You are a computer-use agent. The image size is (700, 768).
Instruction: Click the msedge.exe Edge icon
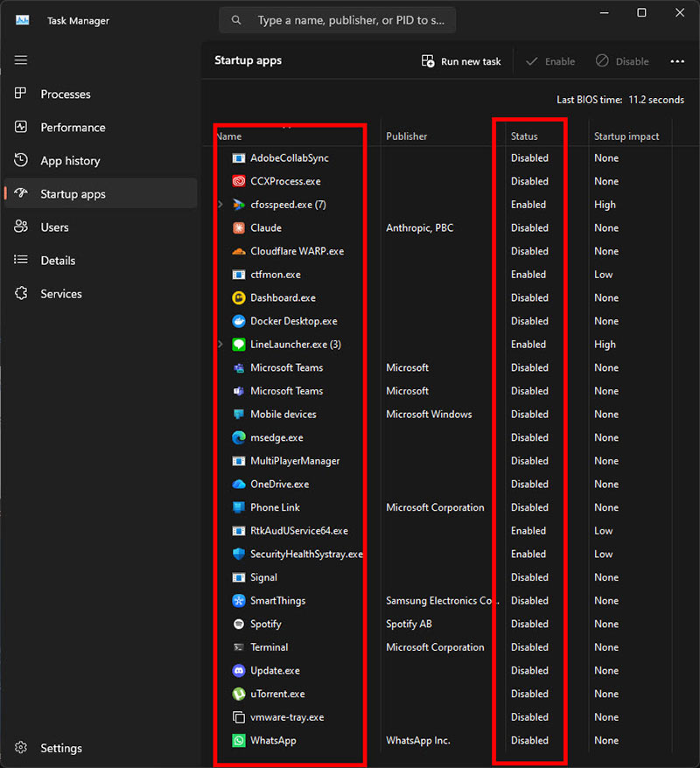click(x=239, y=437)
